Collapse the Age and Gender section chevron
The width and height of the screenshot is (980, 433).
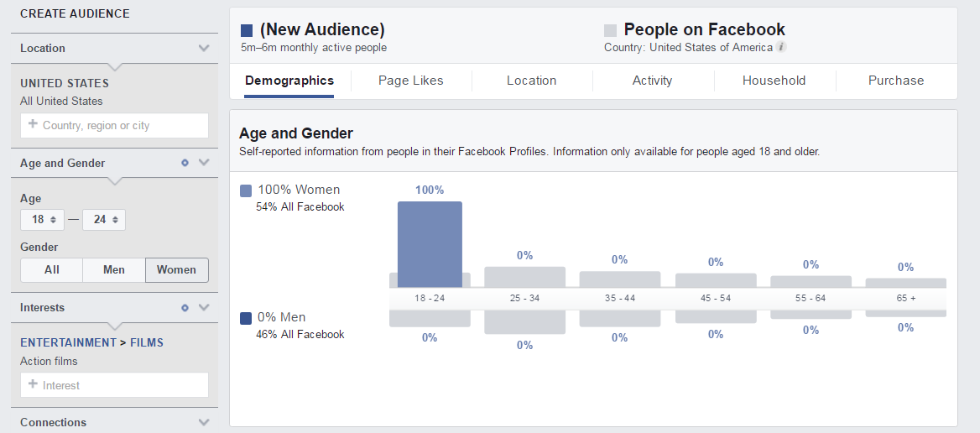pos(204,163)
